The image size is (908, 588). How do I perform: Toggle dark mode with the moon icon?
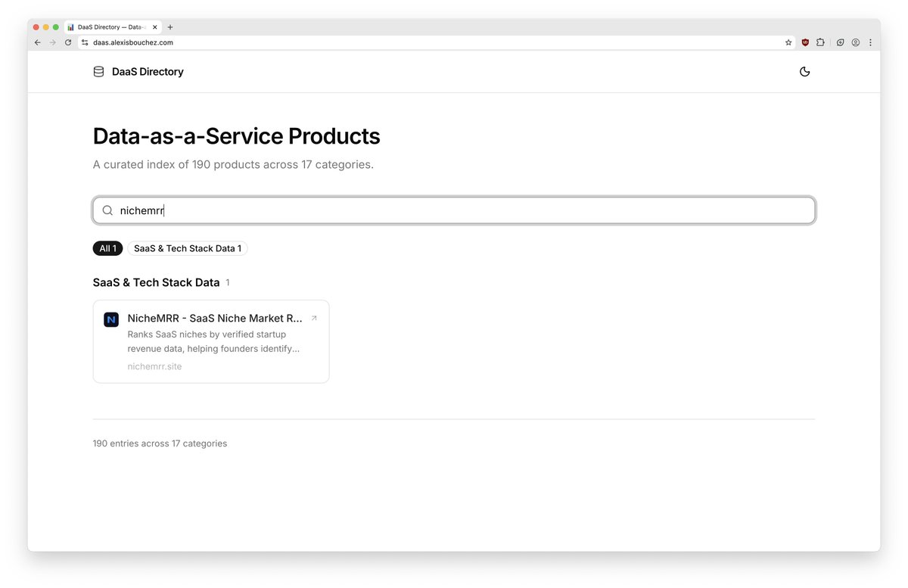(x=804, y=72)
